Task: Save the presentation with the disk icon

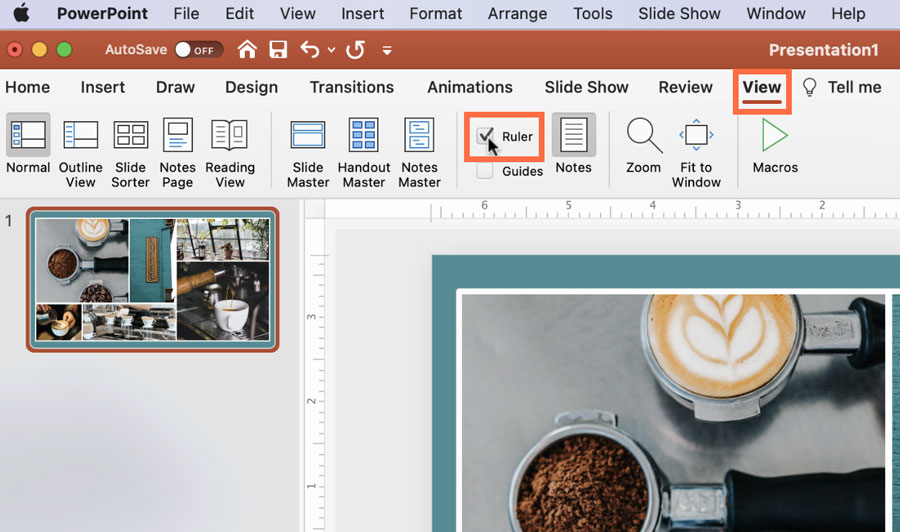Action: point(278,50)
